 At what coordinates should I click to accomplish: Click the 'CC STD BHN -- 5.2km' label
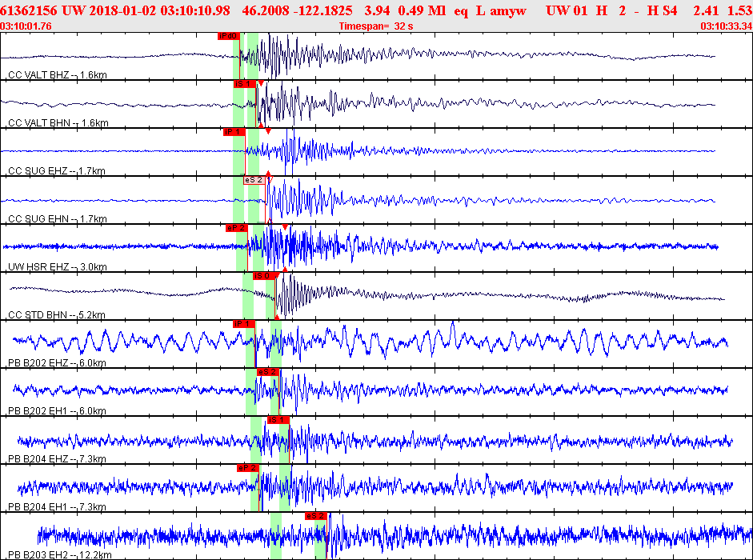click(57, 315)
